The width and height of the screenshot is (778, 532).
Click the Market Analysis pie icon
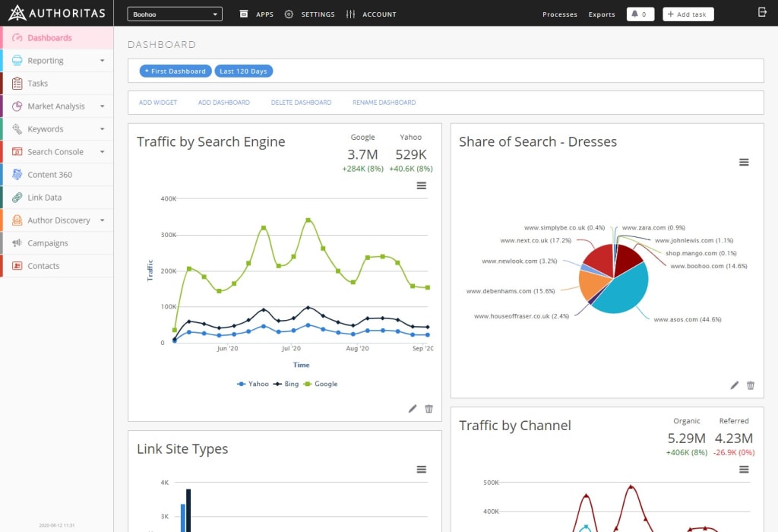point(17,106)
